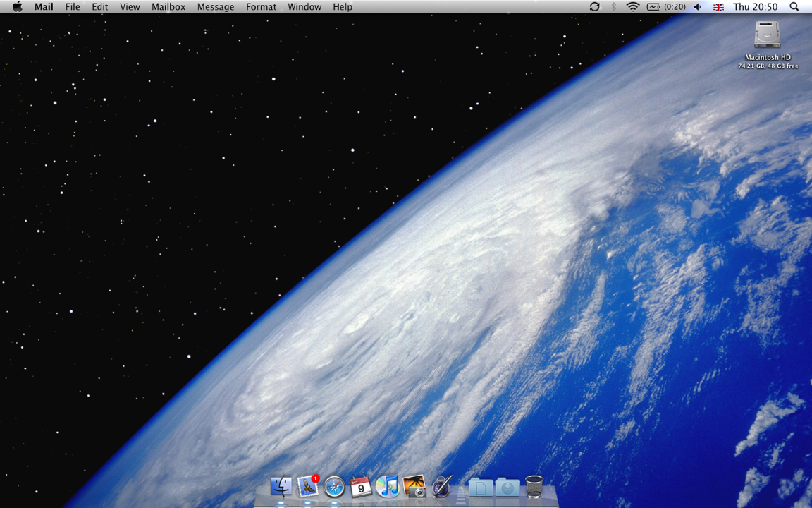Open Spotlight search magnifier
The height and width of the screenshot is (508, 812).
794,7
